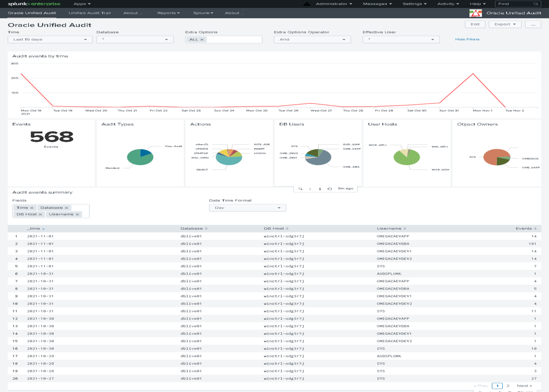
Task: Open the Activity menu
Action: (x=448, y=4)
